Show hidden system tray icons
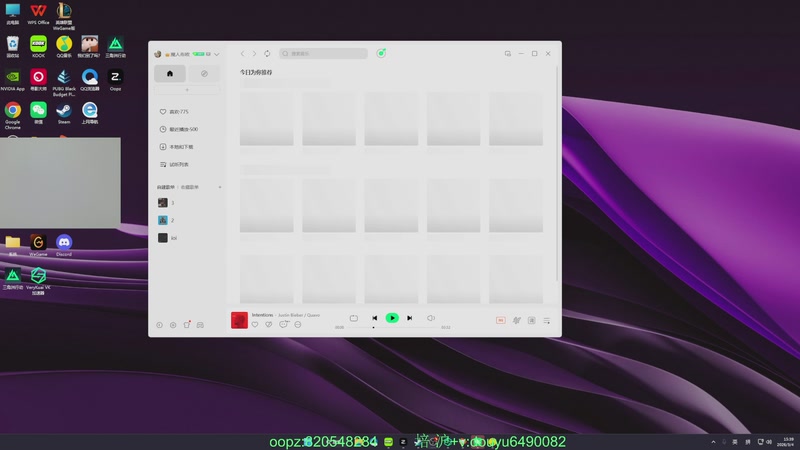The height and width of the screenshot is (450, 800). click(x=713, y=442)
